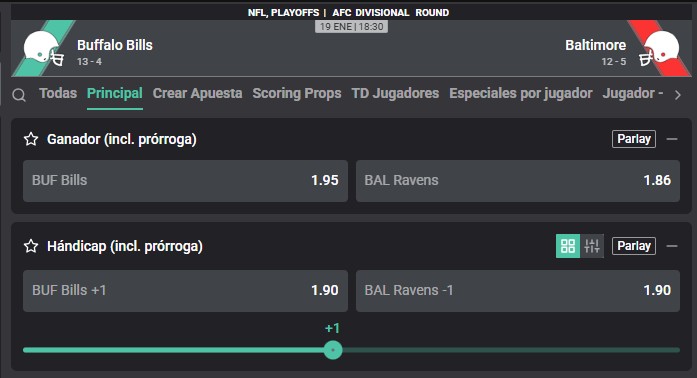Bet on BAL Ravens winner at 1.86

coord(518,181)
